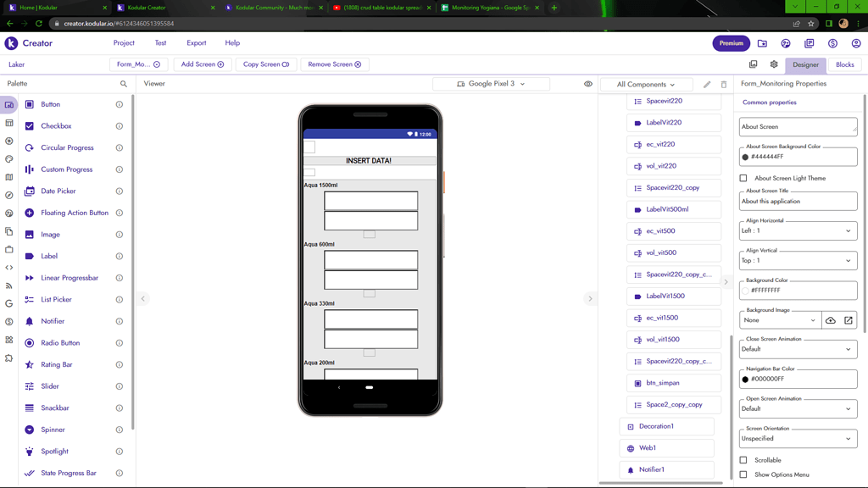Open the project settings gear icon
Screen dimensions: 868x488
774,64
